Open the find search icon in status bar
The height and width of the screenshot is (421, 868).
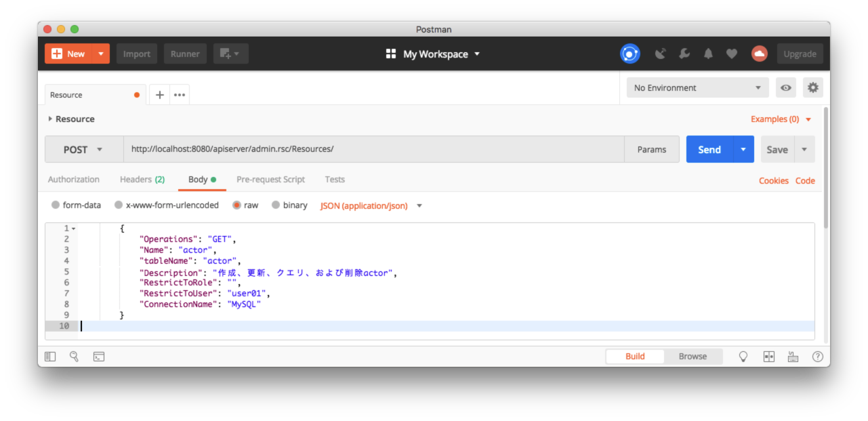click(x=75, y=356)
